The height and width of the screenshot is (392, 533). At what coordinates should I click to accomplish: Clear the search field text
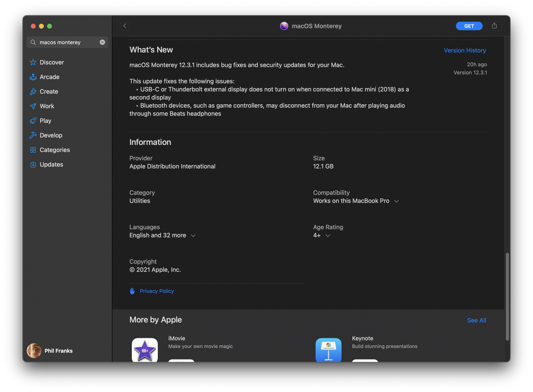[102, 42]
